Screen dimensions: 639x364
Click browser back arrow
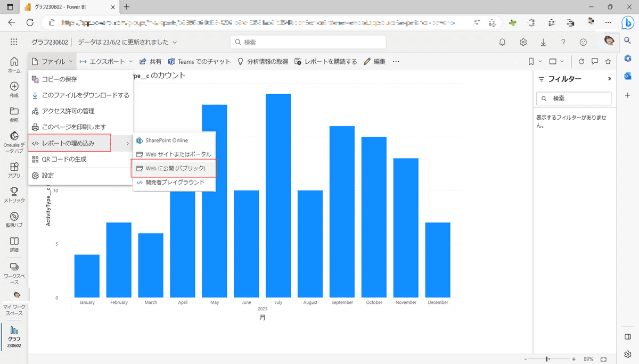12,22
